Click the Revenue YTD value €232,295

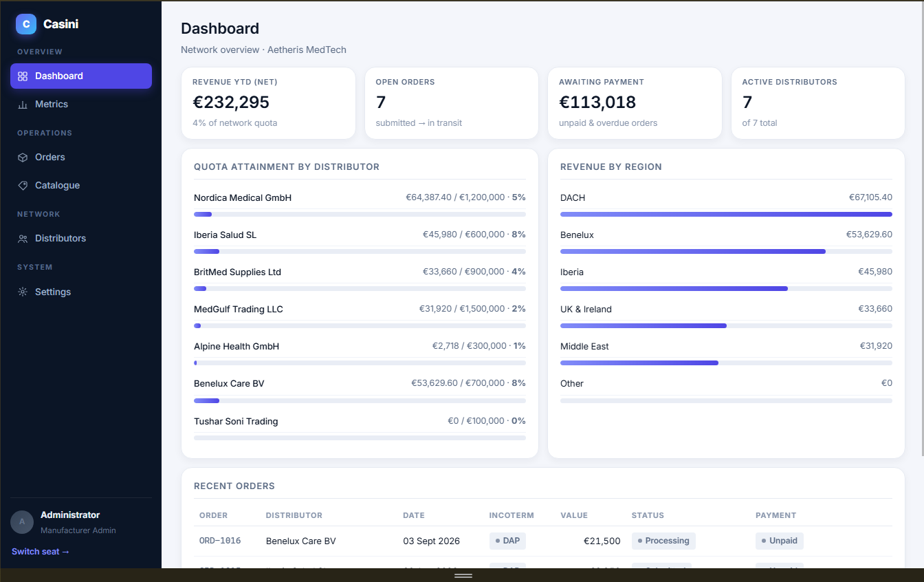(231, 103)
